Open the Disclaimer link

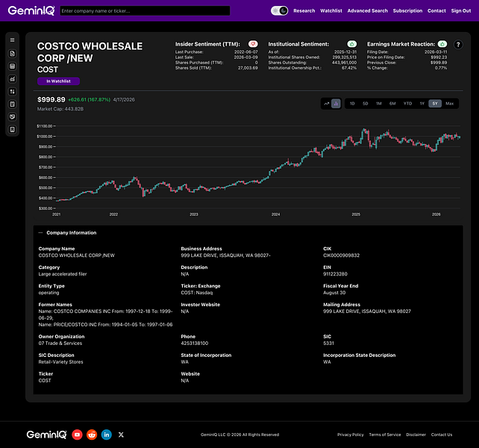point(416,435)
